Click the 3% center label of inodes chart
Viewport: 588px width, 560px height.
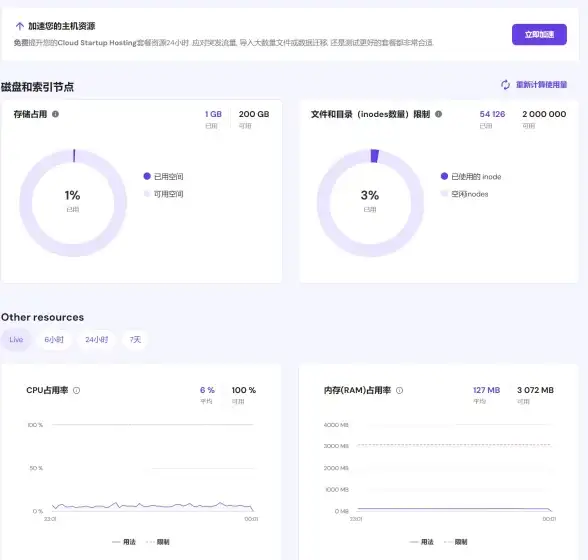tap(370, 195)
